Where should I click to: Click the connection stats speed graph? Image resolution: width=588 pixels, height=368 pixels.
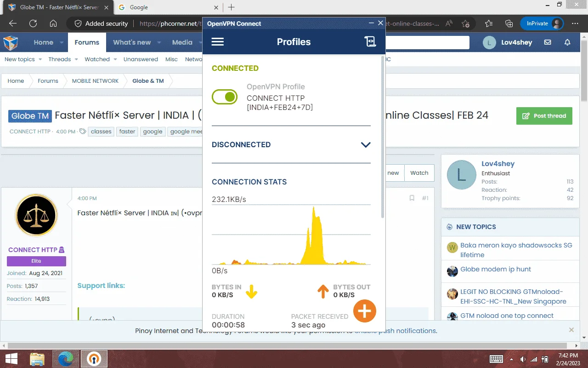coord(291,235)
